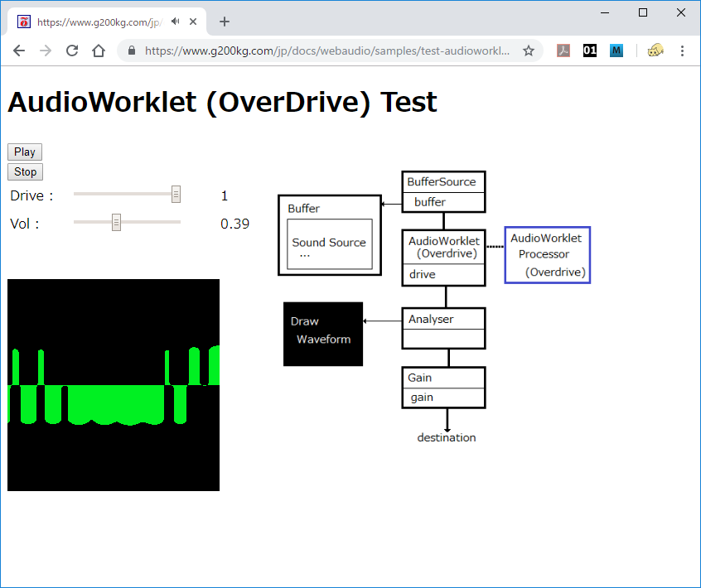Go to the browser home page

click(99, 51)
